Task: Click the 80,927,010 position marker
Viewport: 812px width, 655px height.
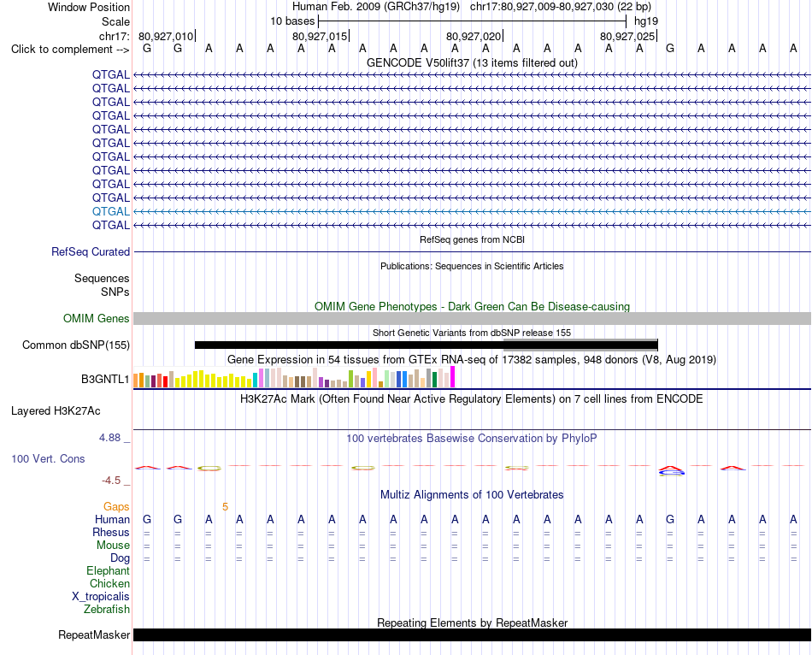Action: [x=167, y=36]
